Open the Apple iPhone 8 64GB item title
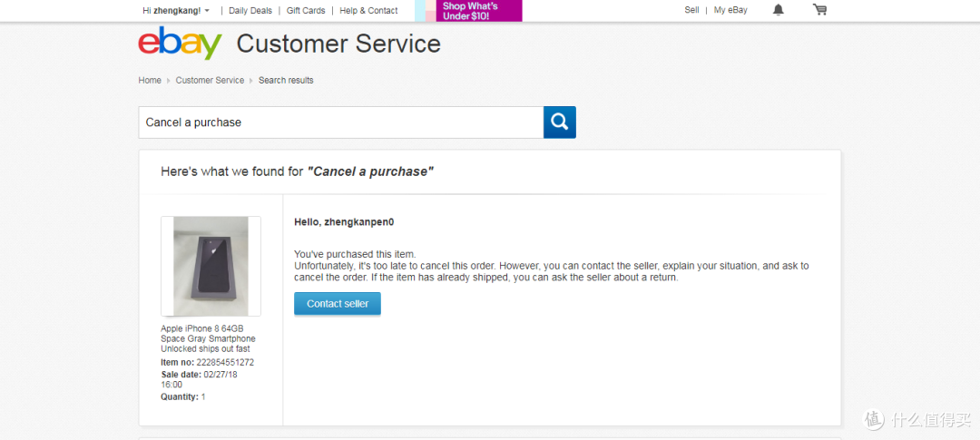Viewport: 980px width, 440px height. 208,338
